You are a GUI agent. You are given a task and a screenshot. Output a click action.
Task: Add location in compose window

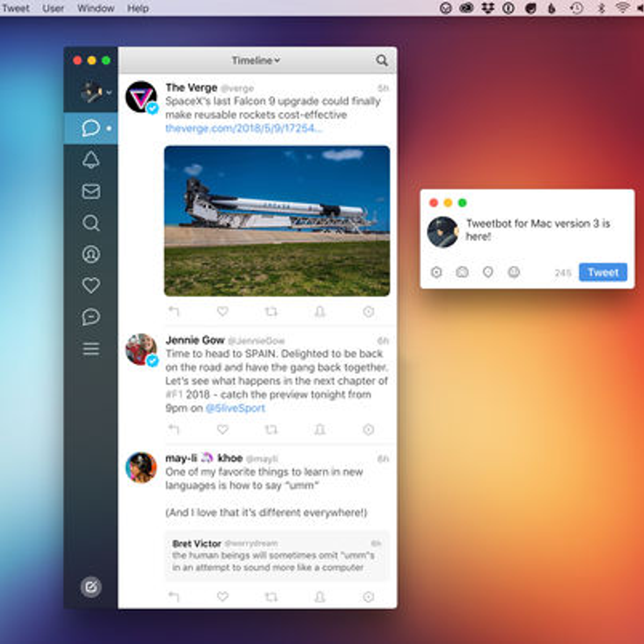[488, 273]
